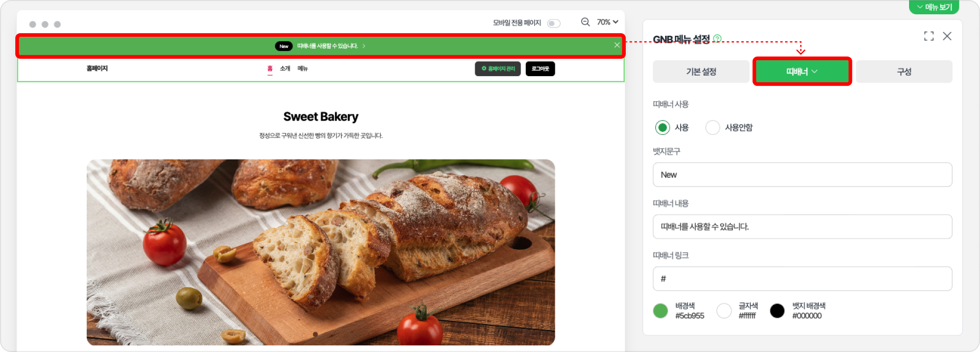Open the black 뱃지 배경색 swatch
The height and width of the screenshot is (352, 980).
[x=777, y=311]
